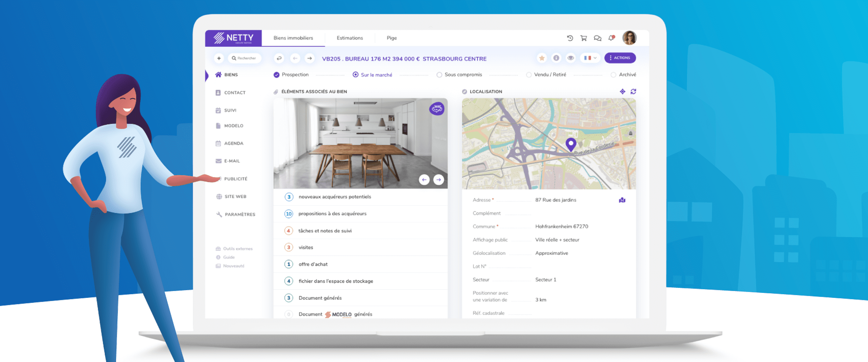The width and height of the screenshot is (868, 362).
Task: Click the eye visibility icon on property
Action: coord(570,59)
